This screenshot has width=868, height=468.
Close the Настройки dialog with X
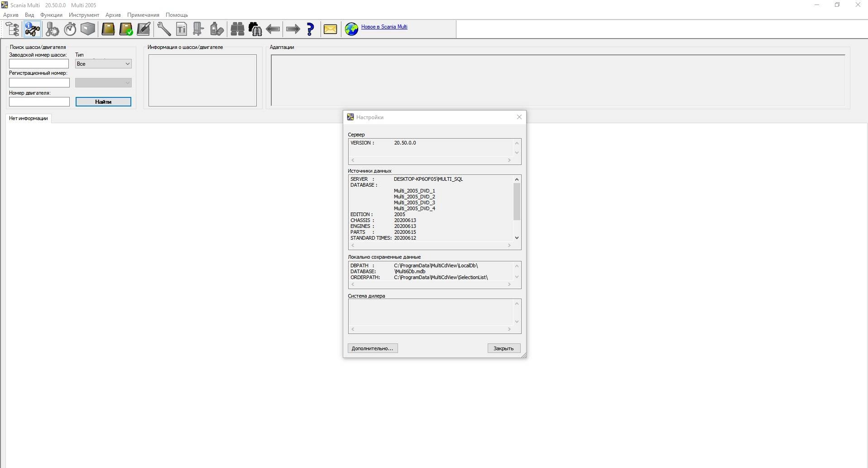(519, 117)
